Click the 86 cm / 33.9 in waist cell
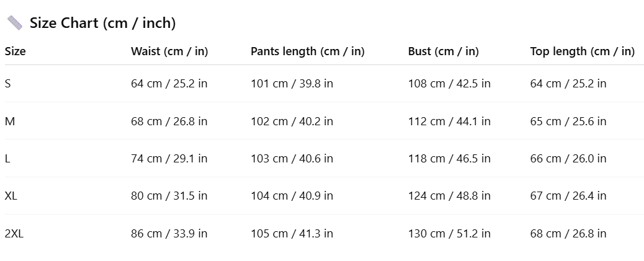644x261 pixels. point(169,234)
